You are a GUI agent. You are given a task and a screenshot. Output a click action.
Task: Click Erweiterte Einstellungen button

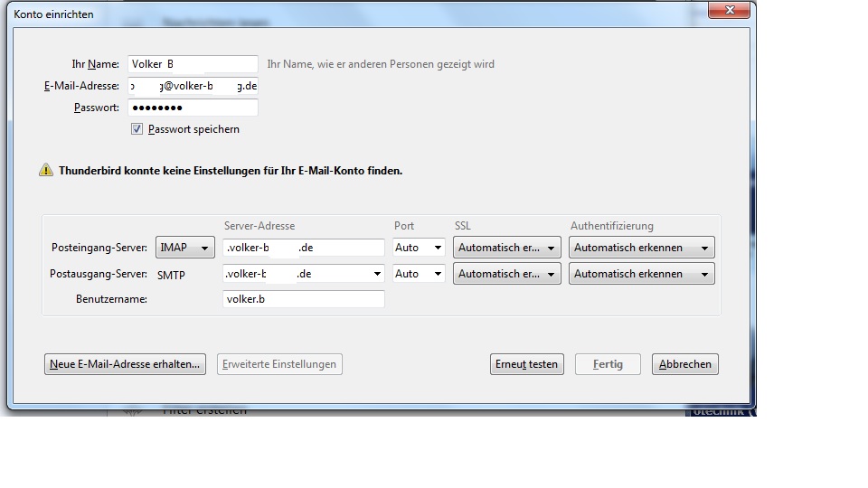pos(279,364)
